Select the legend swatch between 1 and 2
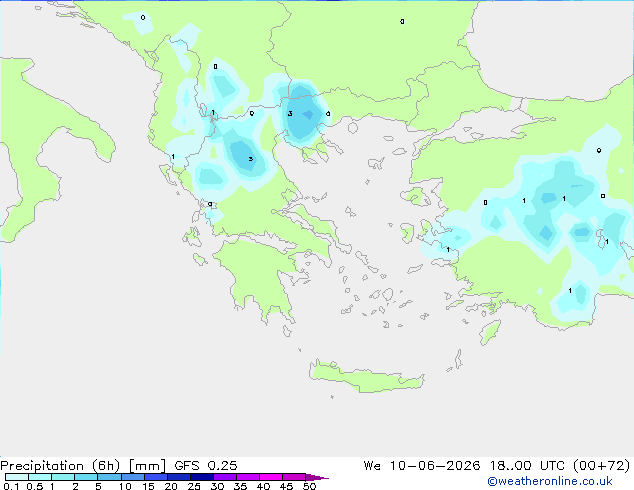This screenshot has height=490, width=634. pos(63,477)
